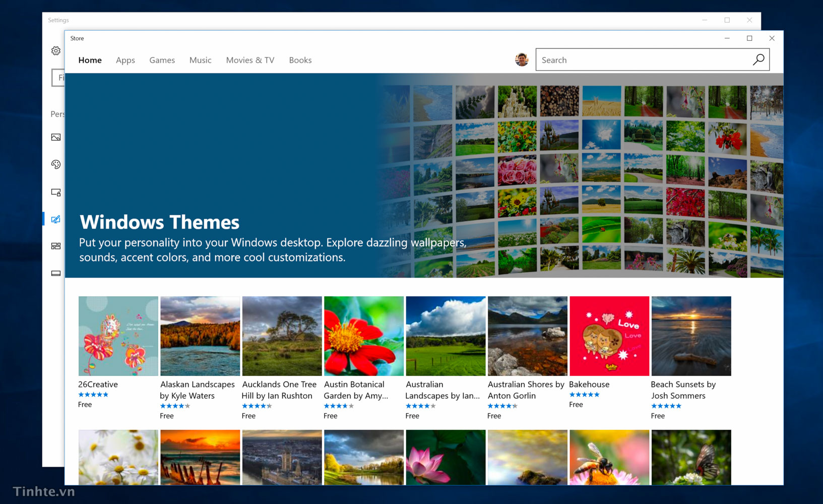Select Colors palette icon in Settings sidebar
This screenshot has height=504, width=823.
(x=56, y=164)
